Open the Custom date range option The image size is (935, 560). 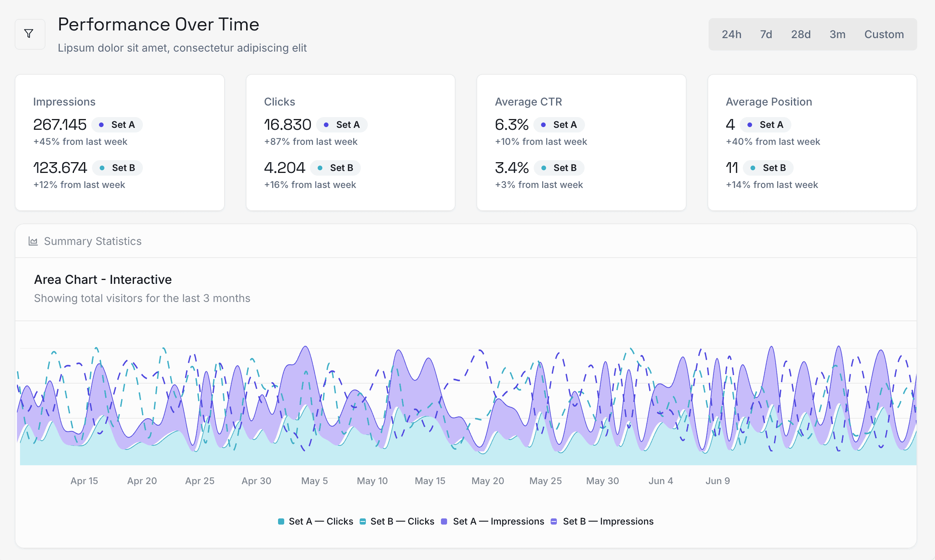click(x=884, y=34)
